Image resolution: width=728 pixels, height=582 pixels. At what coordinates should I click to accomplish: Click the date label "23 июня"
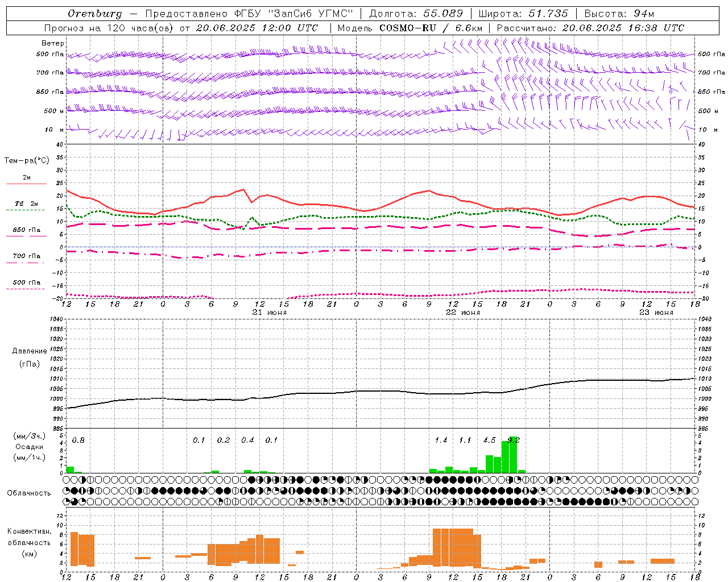point(656,313)
